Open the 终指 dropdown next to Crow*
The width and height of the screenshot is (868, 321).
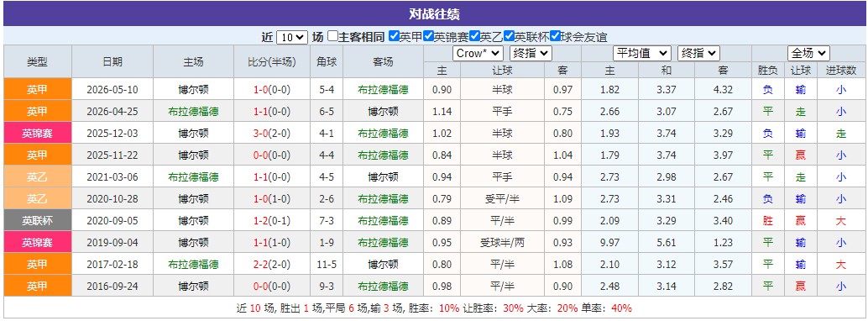(531, 53)
